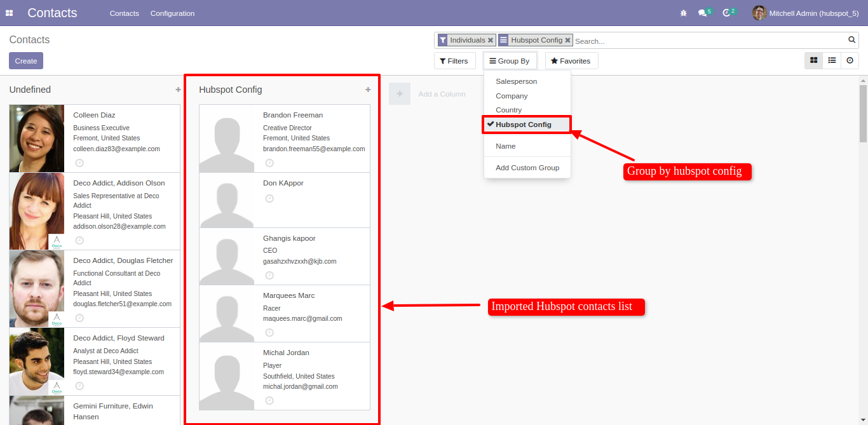
Task: Open Don KAppor contact name
Action: (x=283, y=183)
